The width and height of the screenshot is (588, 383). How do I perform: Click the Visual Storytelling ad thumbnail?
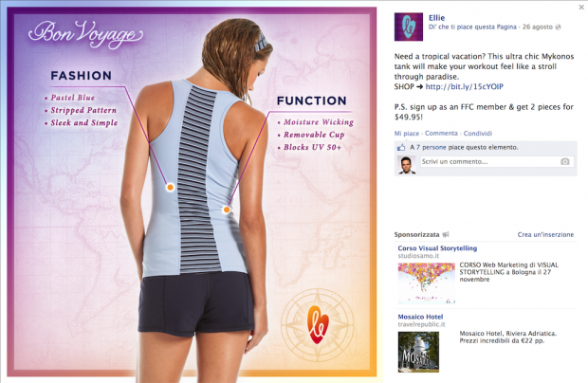(x=427, y=283)
